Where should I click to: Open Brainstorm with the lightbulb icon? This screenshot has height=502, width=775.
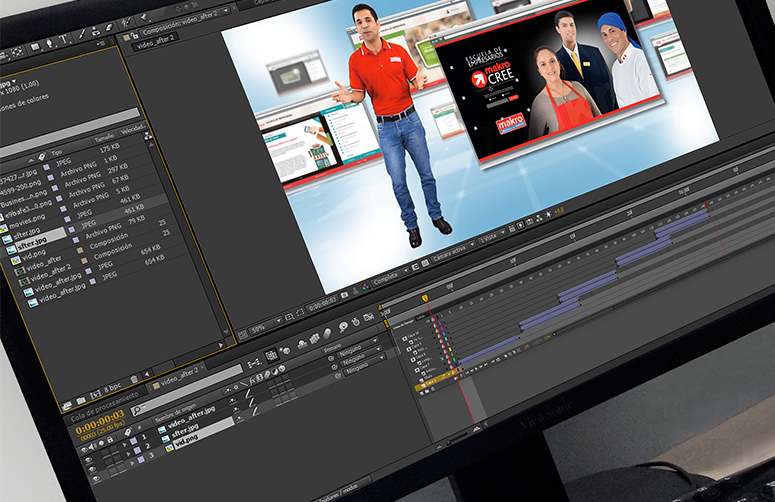coord(343,327)
